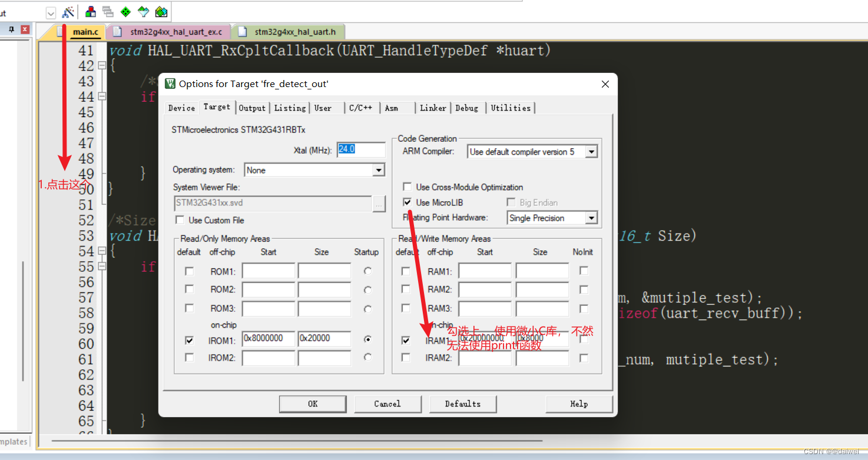The width and height of the screenshot is (868, 460).
Task: Collapse the code fold at line 54
Action: 102,251
